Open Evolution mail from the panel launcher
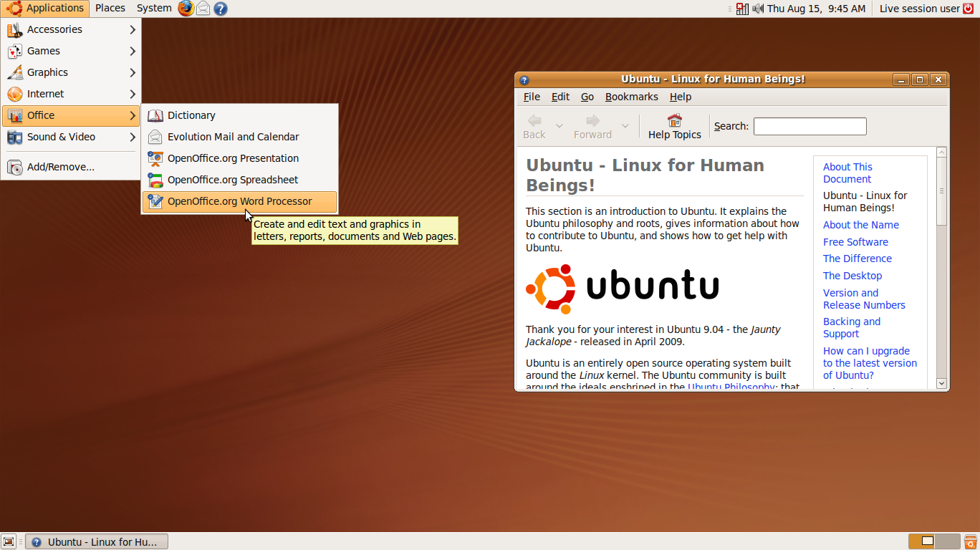 (x=203, y=8)
